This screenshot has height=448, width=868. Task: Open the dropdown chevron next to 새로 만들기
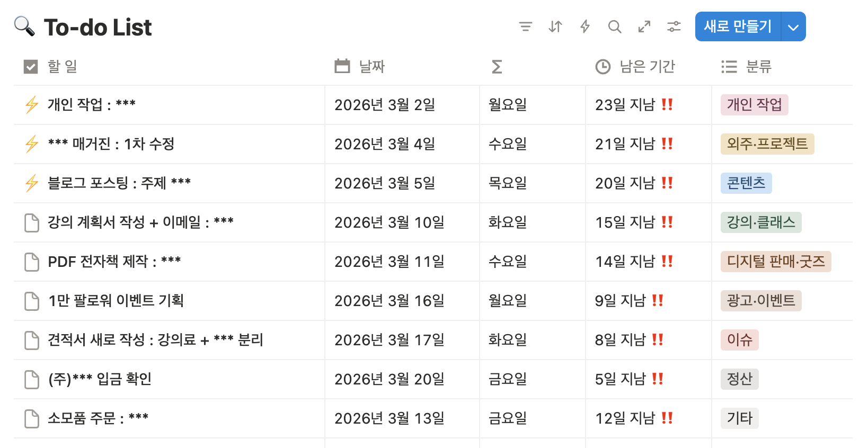tap(793, 26)
